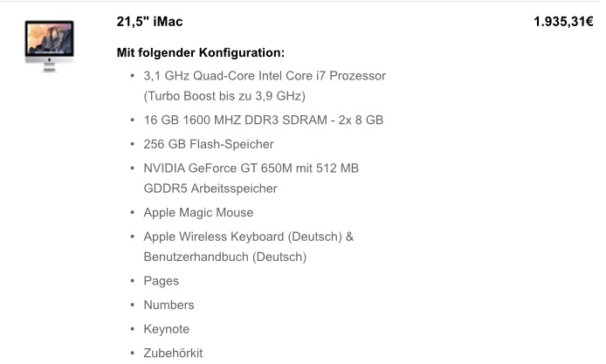The width and height of the screenshot is (606, 364).
Task: Click the GDDR5 Arbeitsspeicher text line
Action: (210, 189)
